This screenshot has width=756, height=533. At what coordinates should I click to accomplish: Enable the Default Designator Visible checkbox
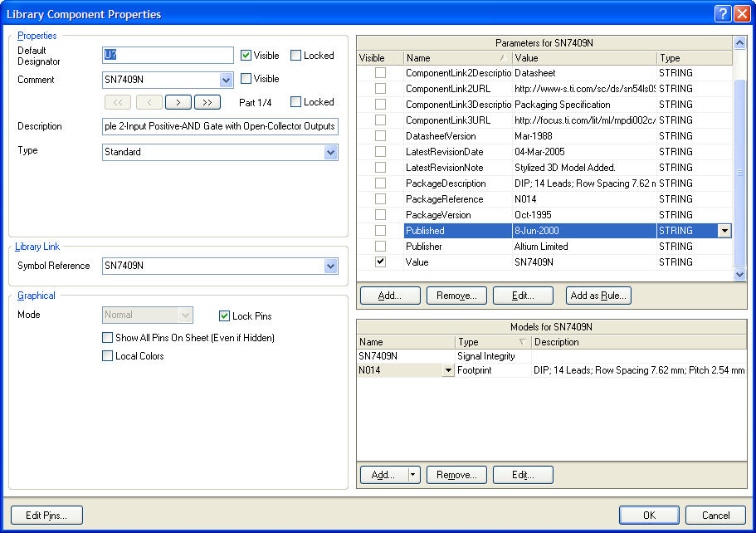(x=246, y=56)
